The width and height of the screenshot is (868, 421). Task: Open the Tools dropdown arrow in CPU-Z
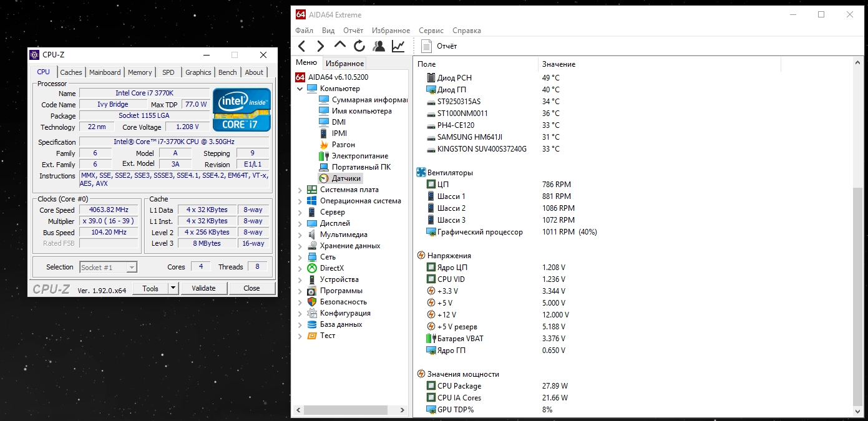[x=173, y=288]
